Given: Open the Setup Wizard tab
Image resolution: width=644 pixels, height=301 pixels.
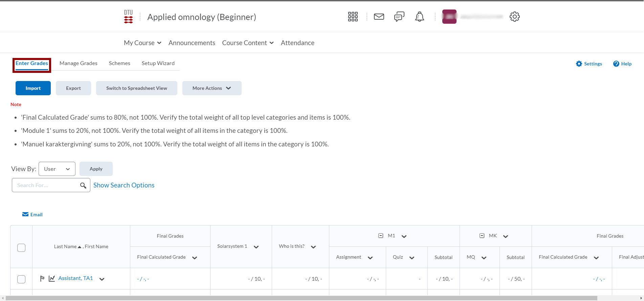Looking at the screenshot, I should (158, 63).
